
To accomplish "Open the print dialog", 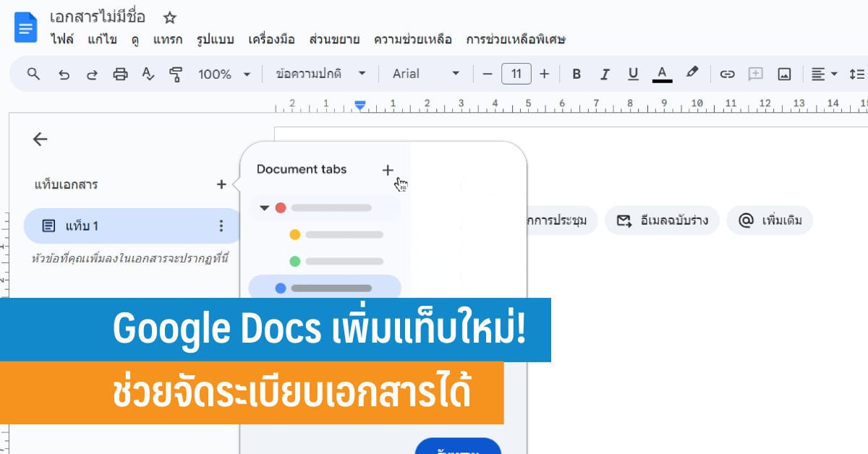I will 121,74.
